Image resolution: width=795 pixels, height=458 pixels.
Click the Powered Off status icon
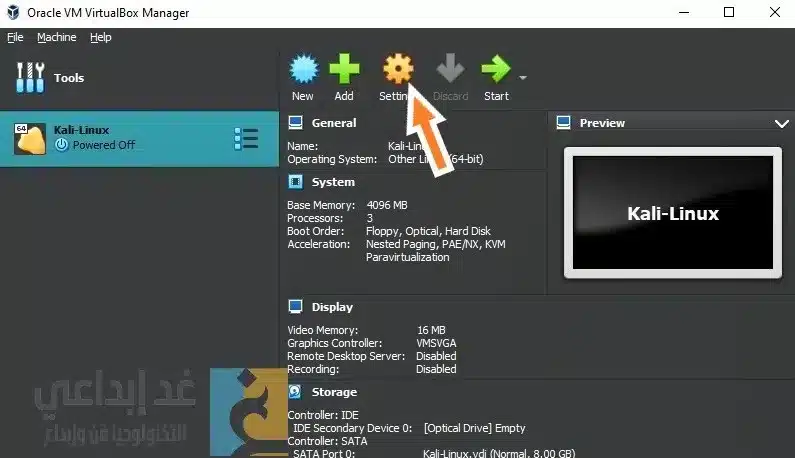click(x=61, y=145)
